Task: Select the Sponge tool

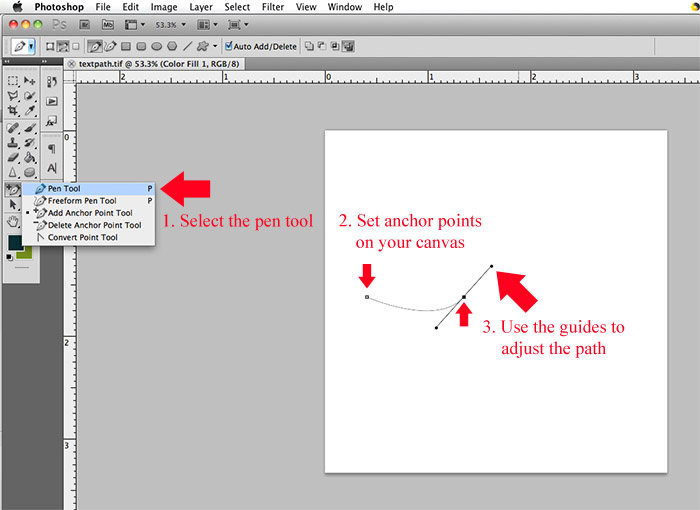Action: click(x=29, y=172)
